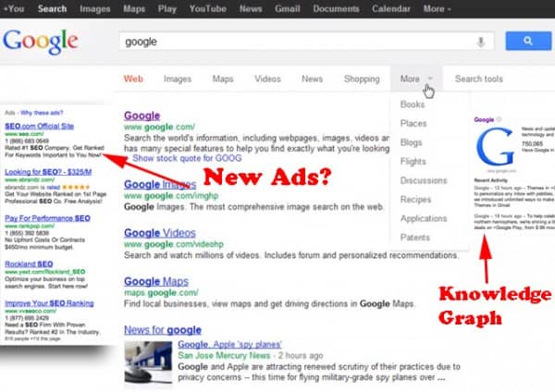555x392 pixels.
Task: Click the Google logo
Action: (x=41, y=43)
